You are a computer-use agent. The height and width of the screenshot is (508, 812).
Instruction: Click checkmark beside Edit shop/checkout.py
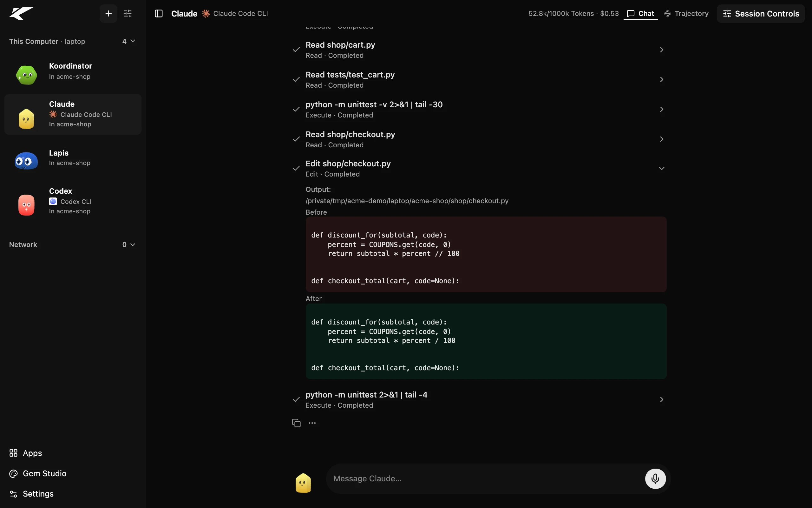point(296,168)
